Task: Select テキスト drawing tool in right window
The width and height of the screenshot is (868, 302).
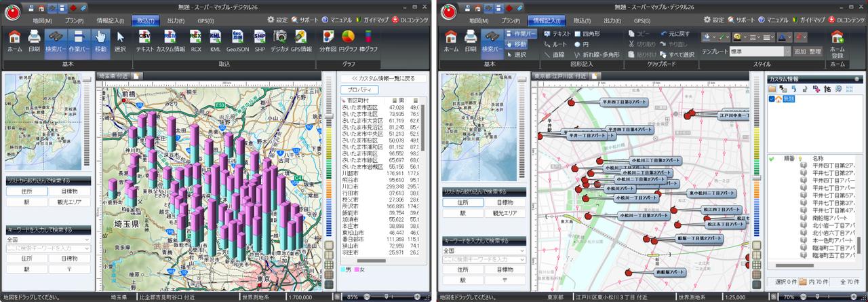Action: [x=557, y=33]
